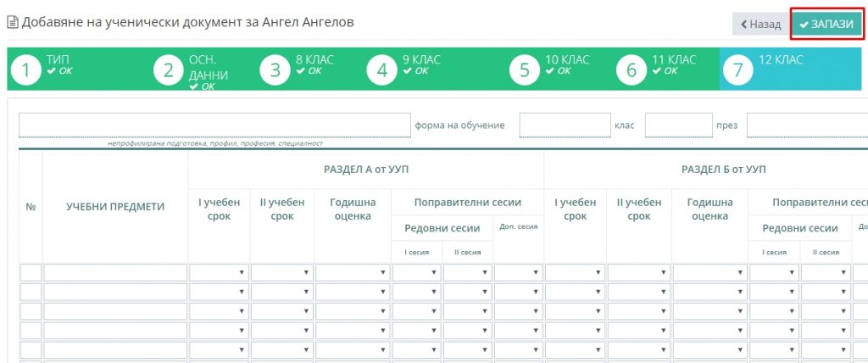Open second row Раздел А Годишна оценка dropdown
Screen dimensions: 868x363
(353, 292)
